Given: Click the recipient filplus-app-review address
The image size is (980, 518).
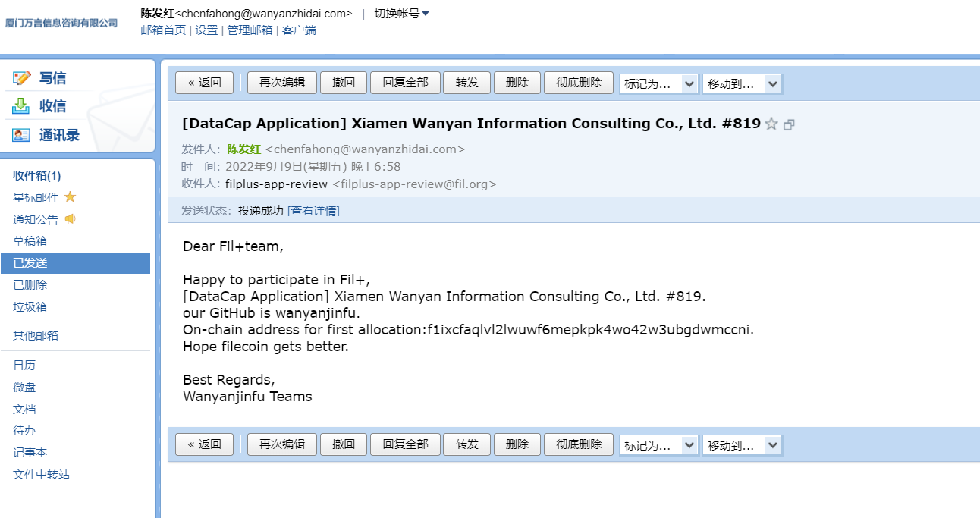Looking at the screenshot, I should 273,184.
